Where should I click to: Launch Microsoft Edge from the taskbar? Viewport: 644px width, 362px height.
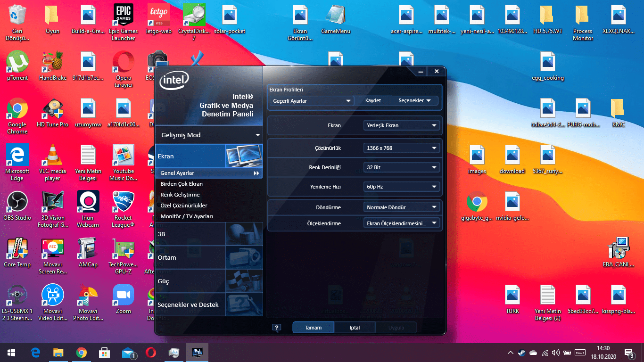pos(35,353)
